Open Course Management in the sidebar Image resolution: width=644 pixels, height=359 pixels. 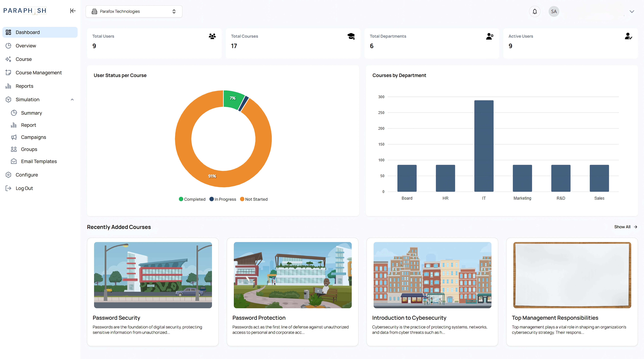point(38,73)
